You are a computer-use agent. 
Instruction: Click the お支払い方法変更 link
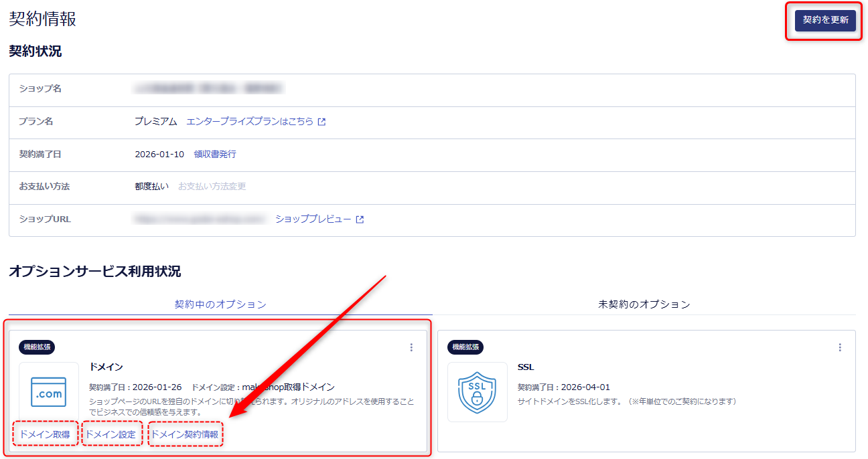click(x=212, y=187)
